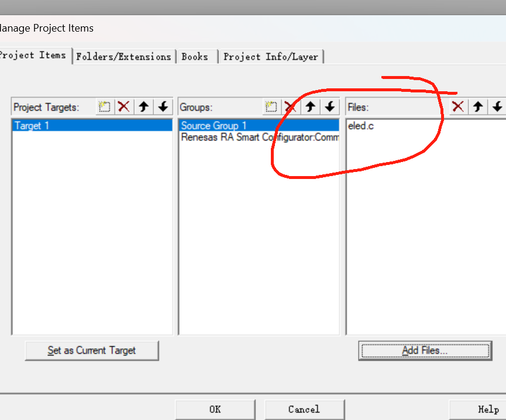Create a new group

coord(271,106)
